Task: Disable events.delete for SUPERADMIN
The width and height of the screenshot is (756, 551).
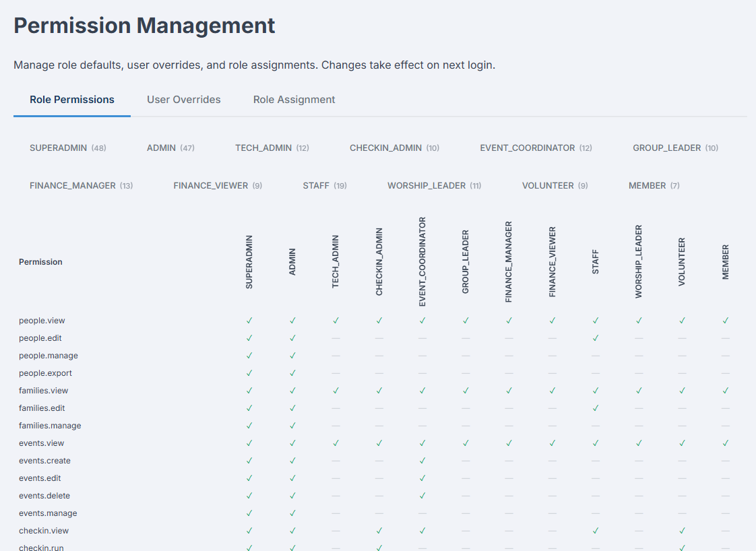Action: pyautogui.click(x=249, y=495)
